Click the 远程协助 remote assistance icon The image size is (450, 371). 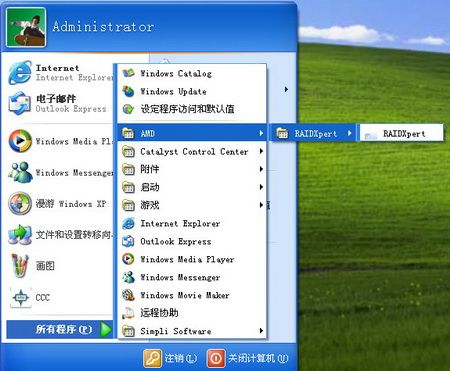(x=128, y=313)
